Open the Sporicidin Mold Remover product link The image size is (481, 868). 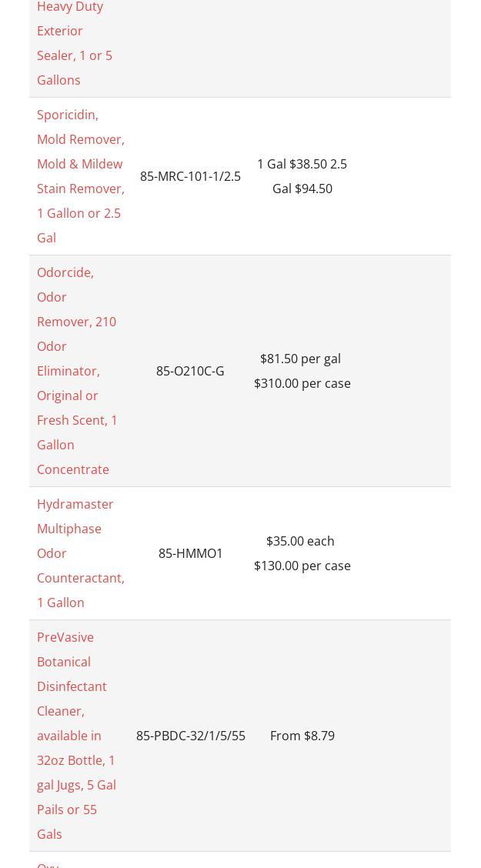point(81,176)
